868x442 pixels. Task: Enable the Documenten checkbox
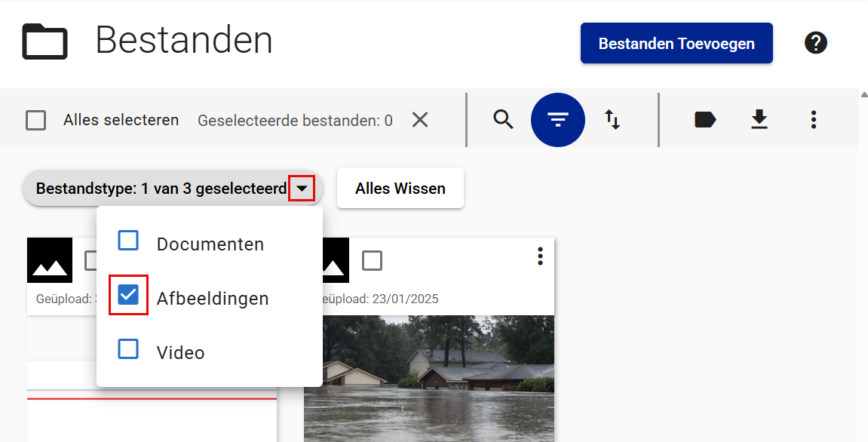[x=129, y=241]
